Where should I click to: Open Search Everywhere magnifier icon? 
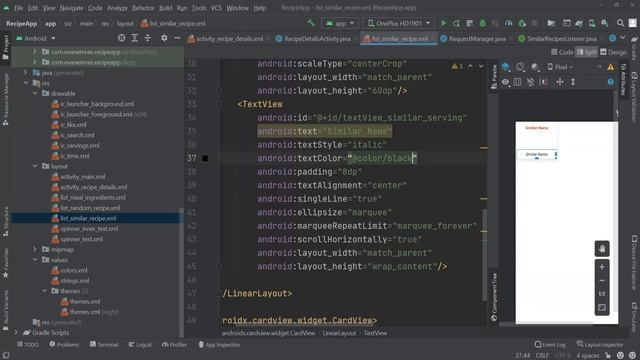620,23
